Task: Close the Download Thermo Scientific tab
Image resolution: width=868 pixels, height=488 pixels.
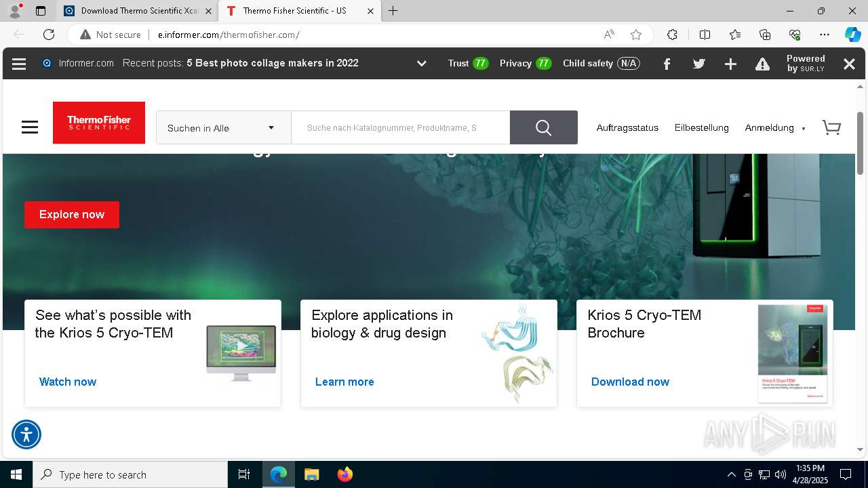Action: coord(208,11)
